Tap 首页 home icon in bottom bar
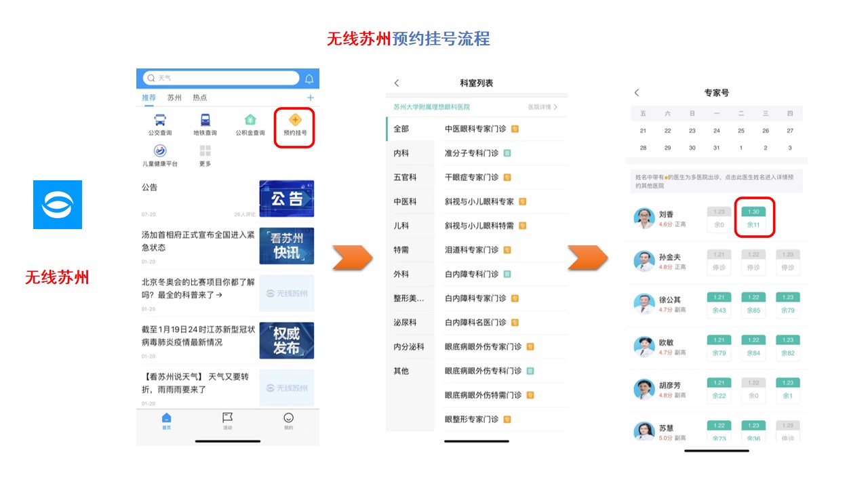The width and height of the screenshot is (868, 488). point(166,418)
